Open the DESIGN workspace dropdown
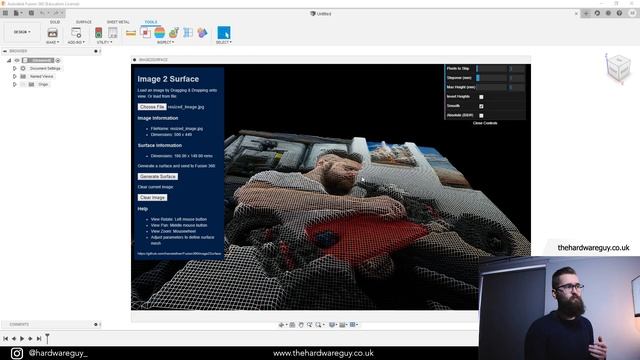Viewport: 640px width, 360px height. (x=22, y=32)
